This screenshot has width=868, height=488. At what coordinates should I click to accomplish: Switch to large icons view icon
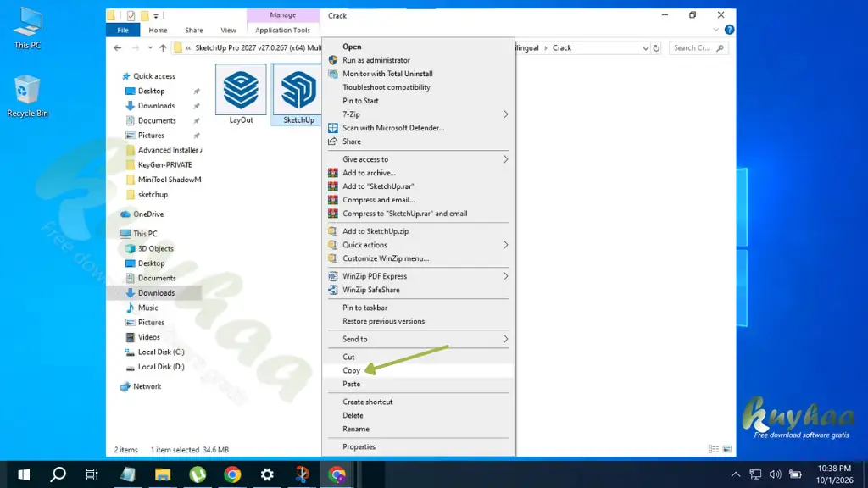pyautogui.click(x=726, y=449)
